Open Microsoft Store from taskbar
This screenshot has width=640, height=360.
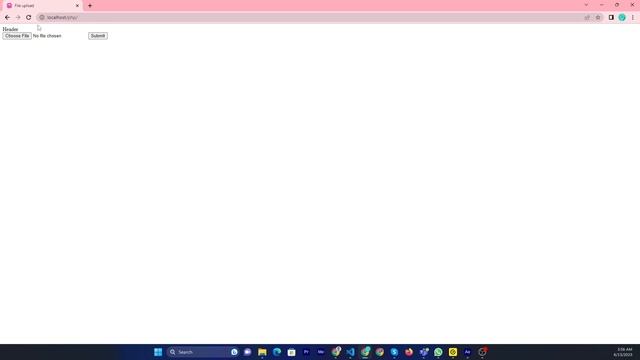(291, 352)
